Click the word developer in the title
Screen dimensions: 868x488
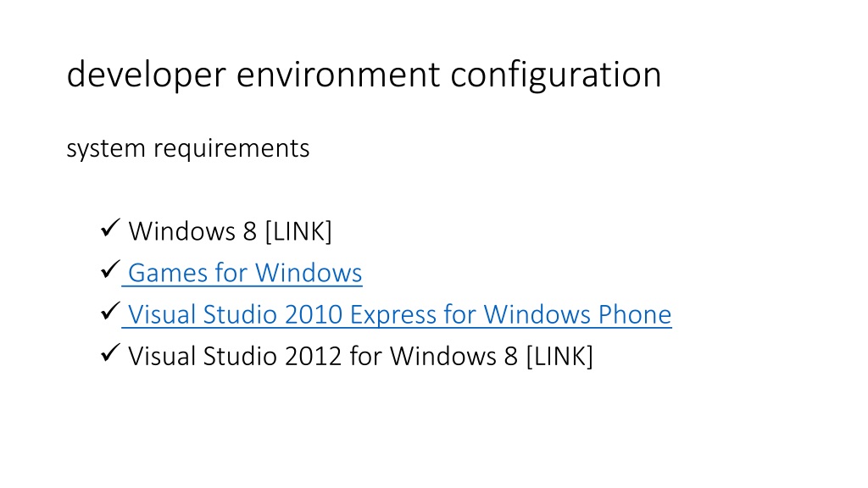(146, 75)
